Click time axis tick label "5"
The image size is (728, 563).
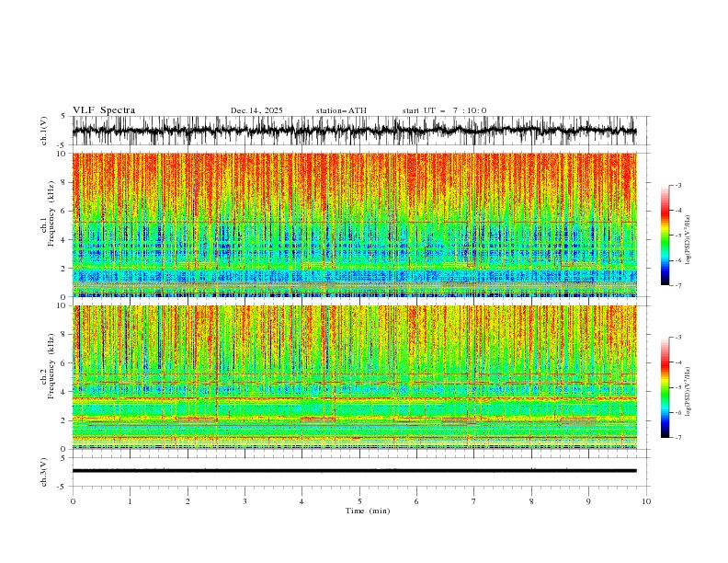[x=359, y=501]
